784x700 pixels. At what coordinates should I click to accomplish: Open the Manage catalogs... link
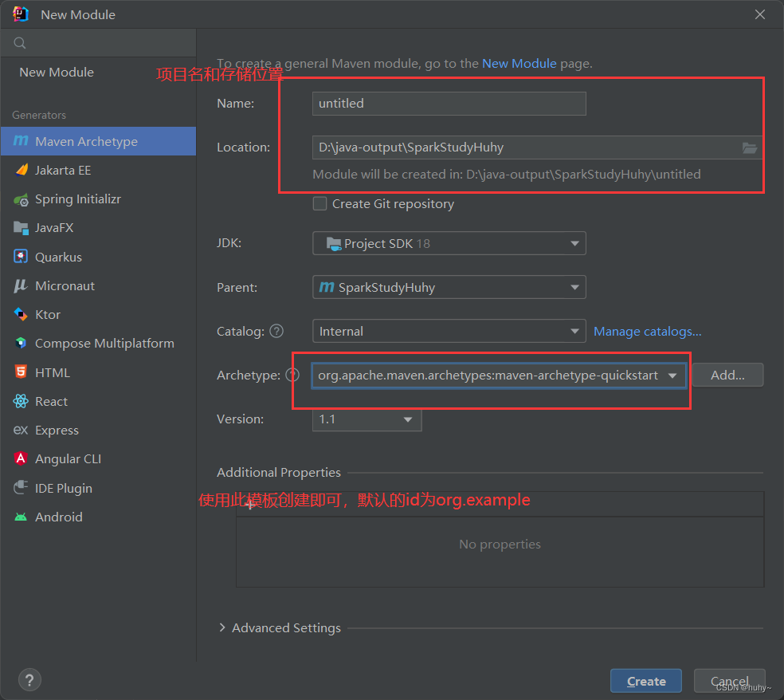pyautogui.click(x=648, y=331)
